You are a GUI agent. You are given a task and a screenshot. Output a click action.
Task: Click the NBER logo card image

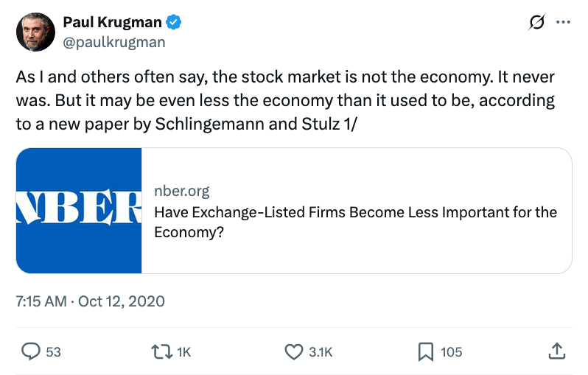(x=79, y=211)
